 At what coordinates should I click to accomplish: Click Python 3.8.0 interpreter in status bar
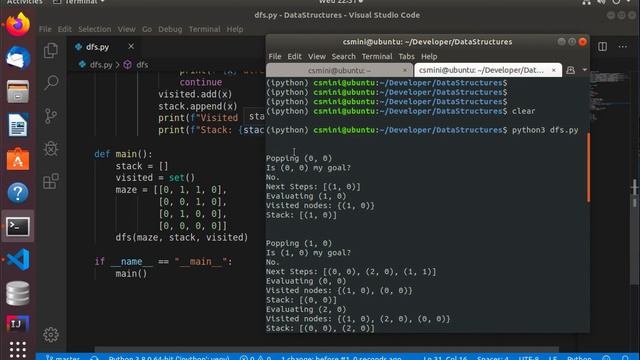coord(169,357)
